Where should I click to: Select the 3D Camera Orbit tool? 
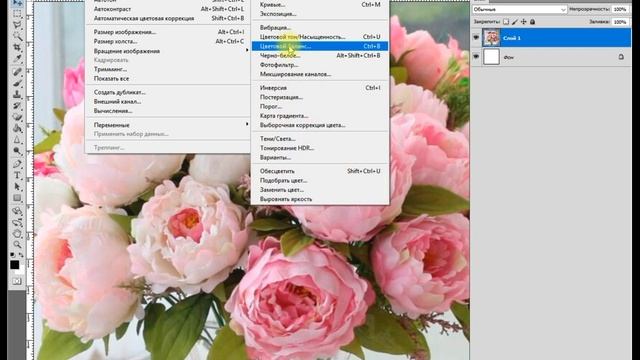click(x=17, y=222)
